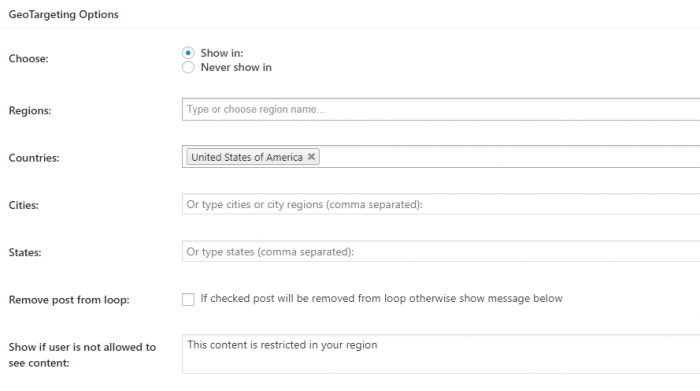Screen dimensions: 700x391
Task: Click the United States of America tag
Action: point(247,157)
